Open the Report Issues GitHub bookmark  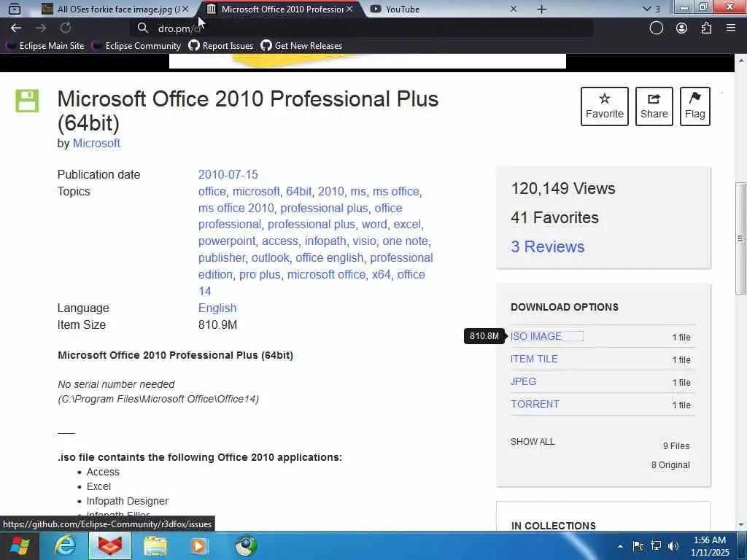220,46
